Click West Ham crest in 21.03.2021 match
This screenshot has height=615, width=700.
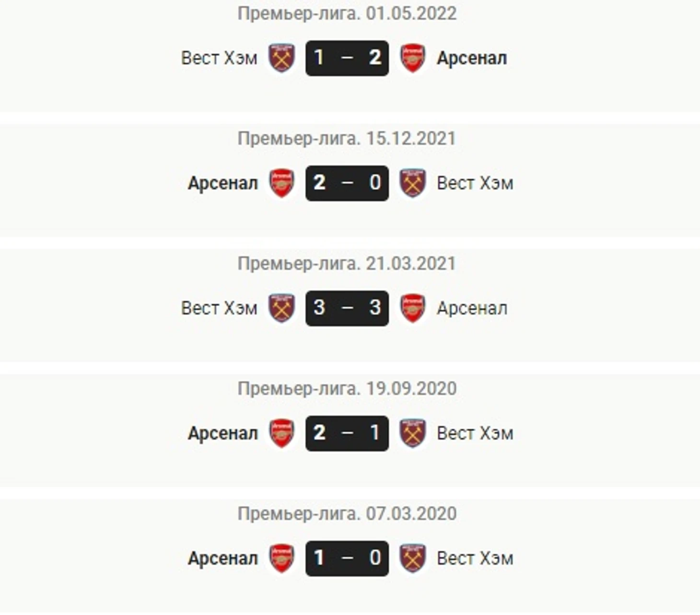tap(281, 308)
